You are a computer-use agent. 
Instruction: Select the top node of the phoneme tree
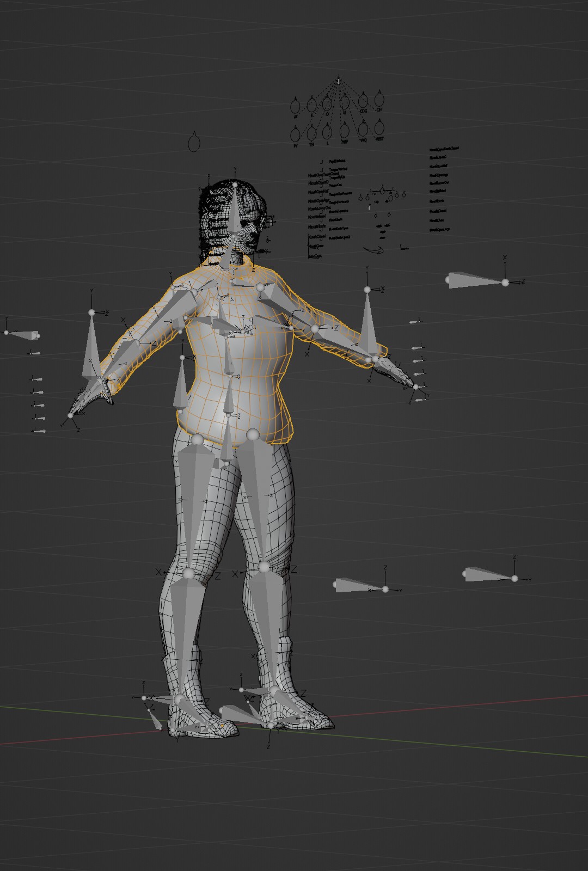338,81
